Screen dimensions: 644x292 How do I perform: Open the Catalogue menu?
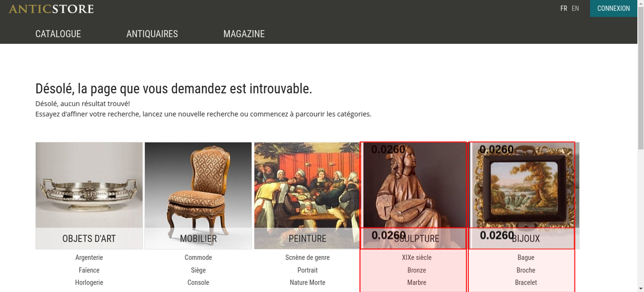click(x=58, y=34)
